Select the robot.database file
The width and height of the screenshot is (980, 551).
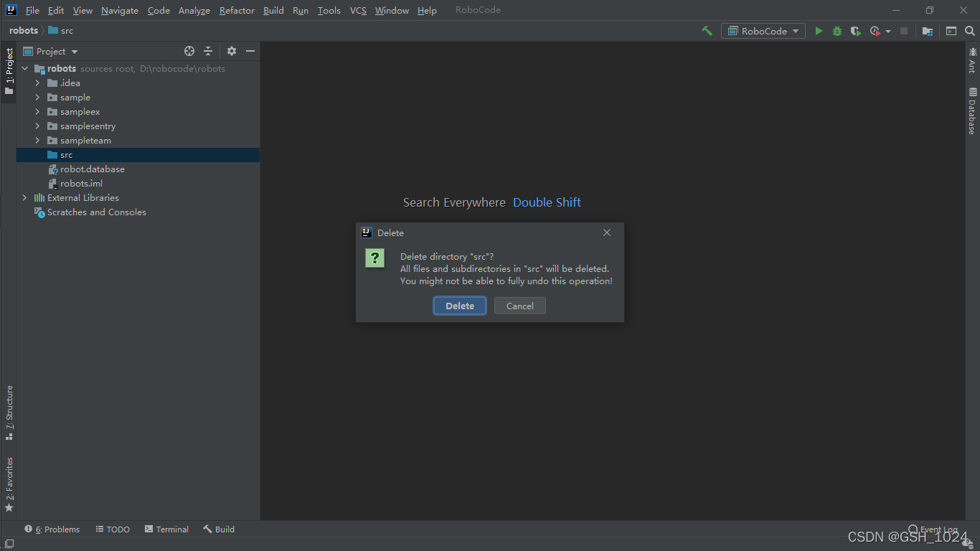[x=138, y=169]
